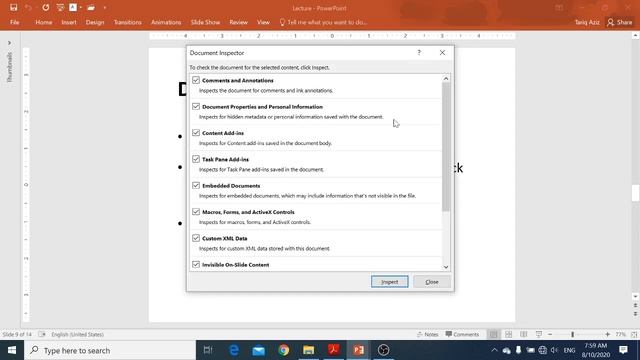640x360 pixels.
Task: Switch to Reading View icon
Action: [x=524, y=334]
